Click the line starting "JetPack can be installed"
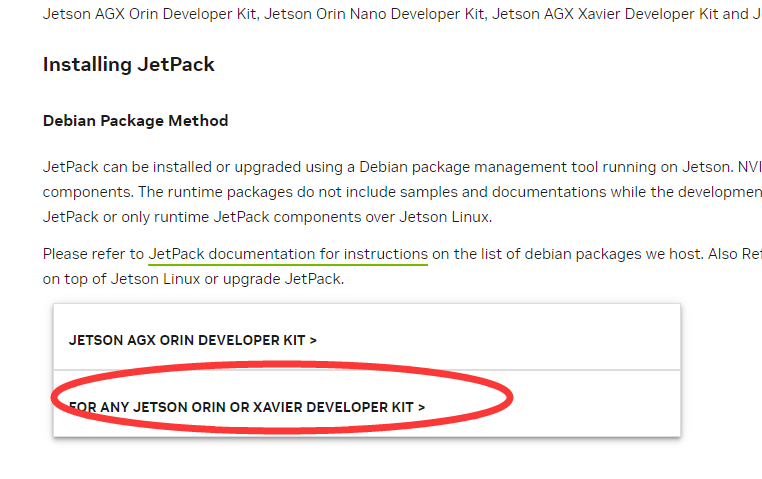Screen dimensions: 762x479 400,167
